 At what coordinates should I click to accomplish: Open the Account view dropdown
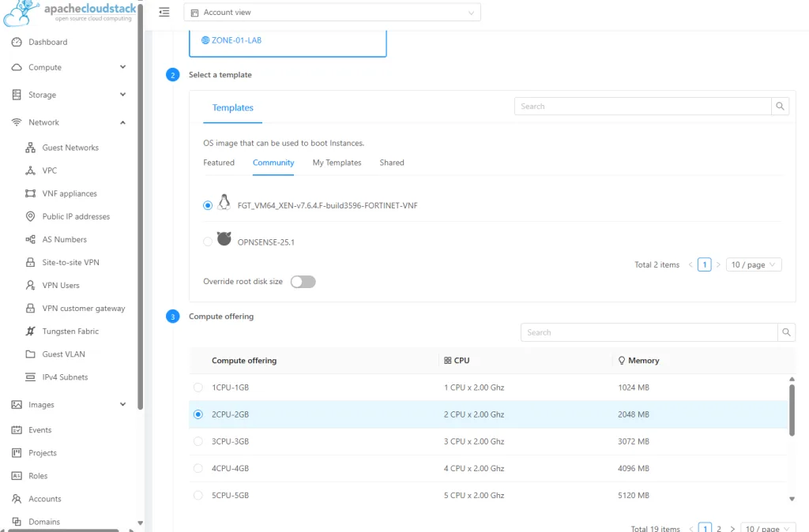[x=332, y=13]
